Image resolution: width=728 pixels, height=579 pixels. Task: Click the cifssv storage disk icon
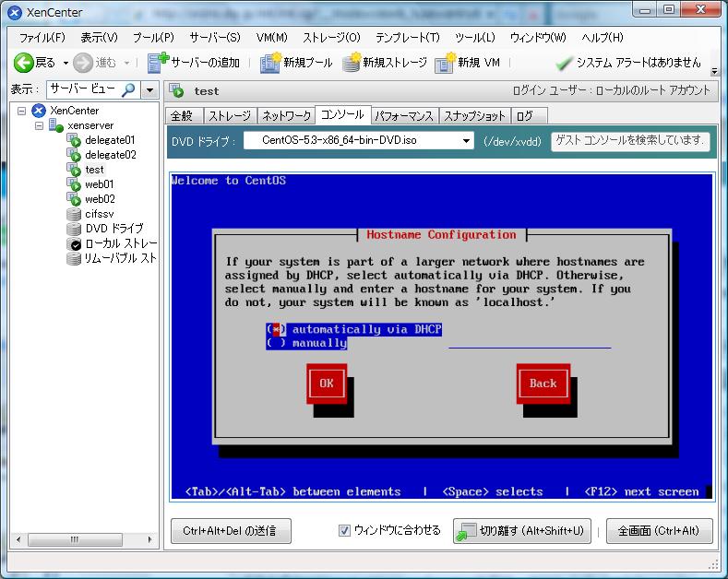(x=74, y=214)
